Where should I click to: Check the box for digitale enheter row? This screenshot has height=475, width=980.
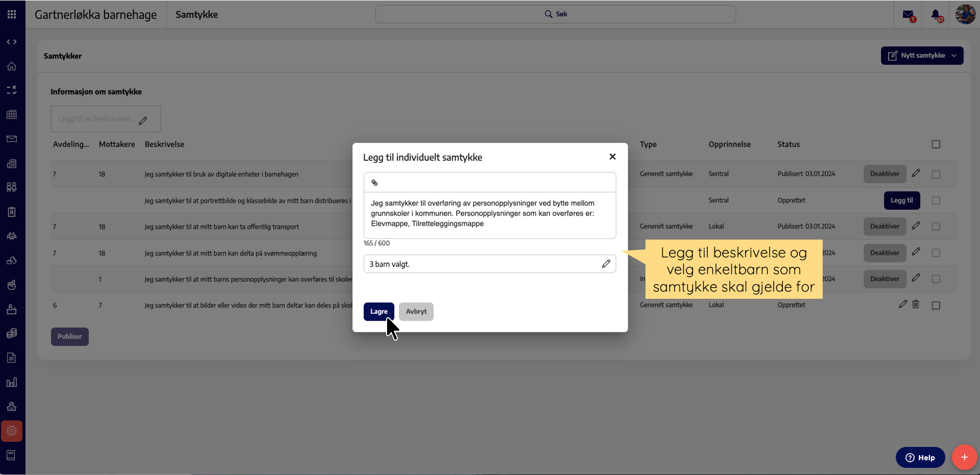[936, 174]
